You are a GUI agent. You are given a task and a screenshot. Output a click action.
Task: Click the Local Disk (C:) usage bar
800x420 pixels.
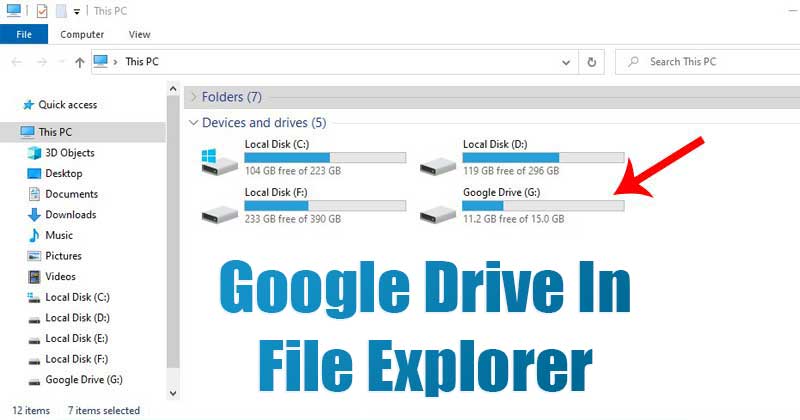pos(325,157)
